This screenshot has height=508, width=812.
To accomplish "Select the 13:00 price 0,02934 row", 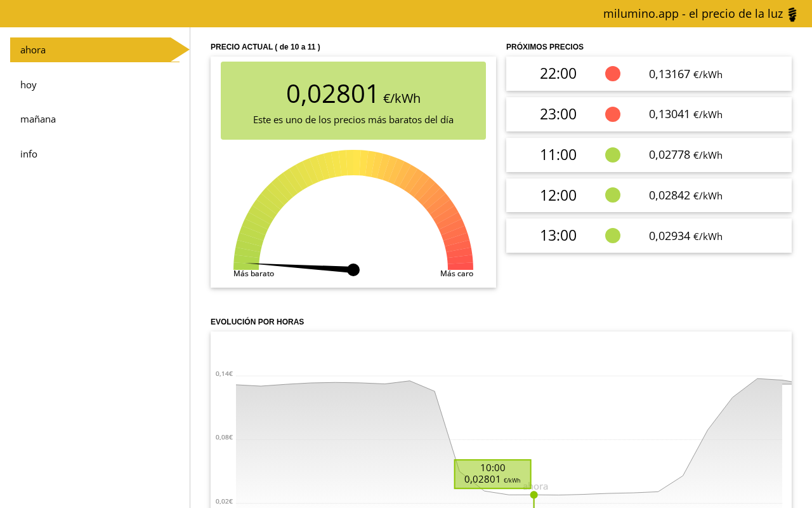I will [648, 236].
